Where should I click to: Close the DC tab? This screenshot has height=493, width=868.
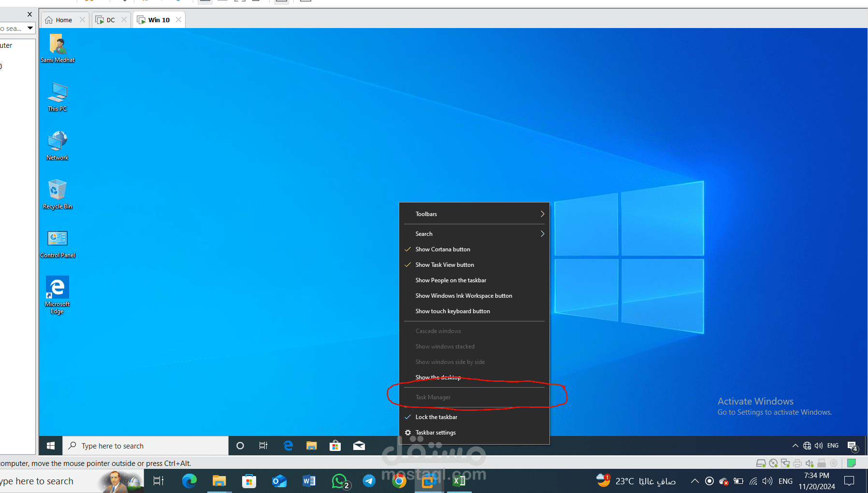coord(124,20)
